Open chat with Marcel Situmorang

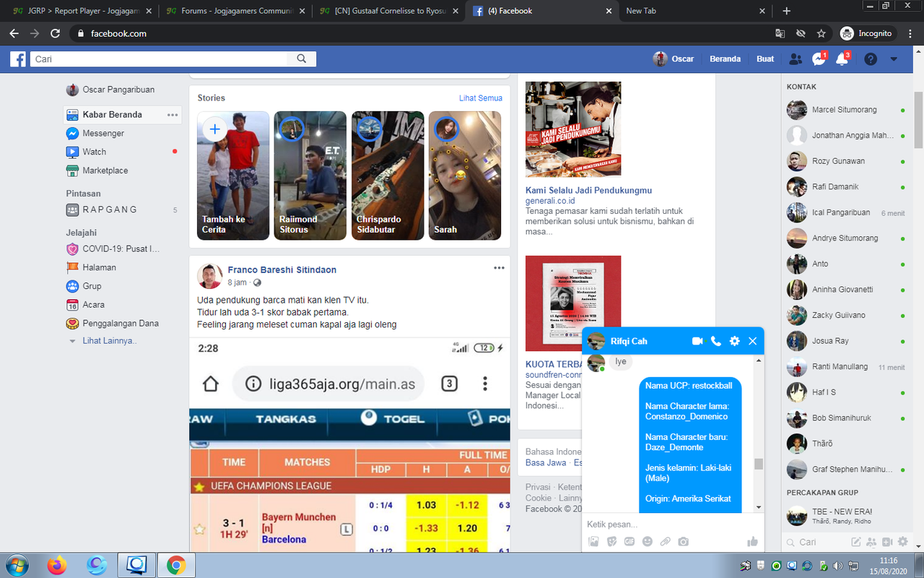click(x=846, y=110)
